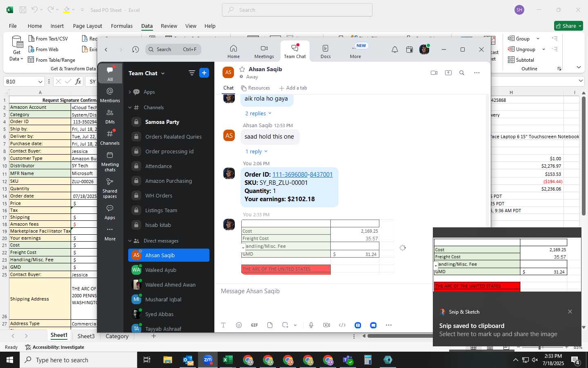Open Mentions in the Zoom sidebar
Screen dimensions: 588x368
tap(110, 95)
